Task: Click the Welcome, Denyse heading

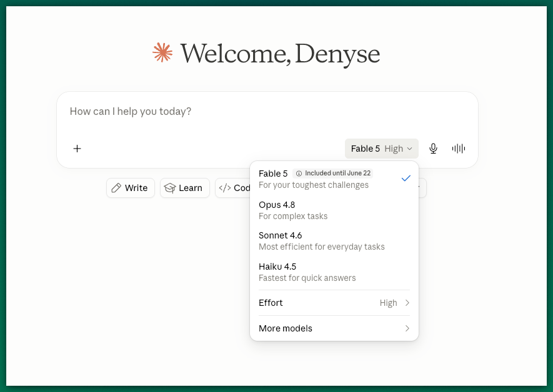Action: click(x=280, y=54)
